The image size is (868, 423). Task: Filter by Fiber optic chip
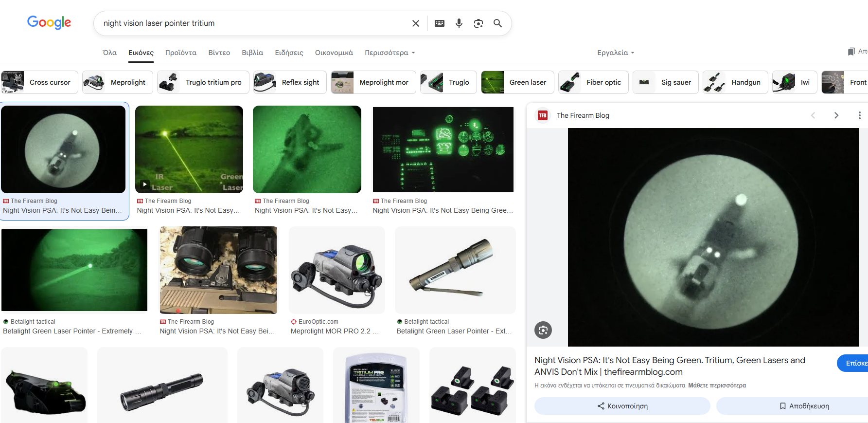(593, 82)
